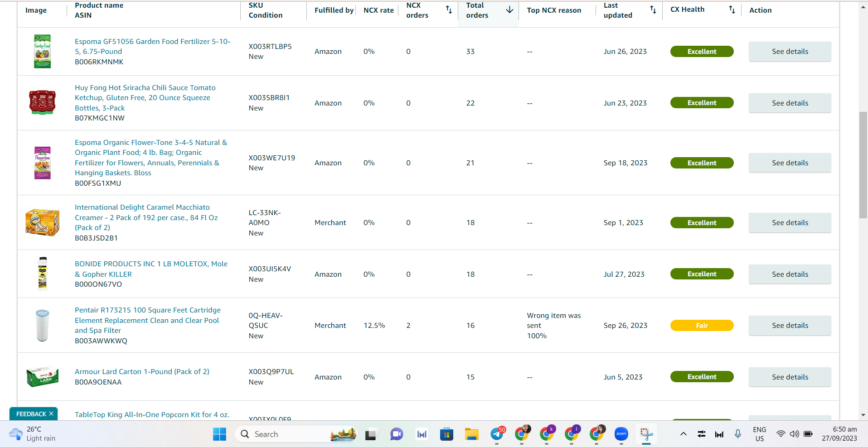Open the Huy Fong Hot Sriracha Ketchup link

pos(145,98)
